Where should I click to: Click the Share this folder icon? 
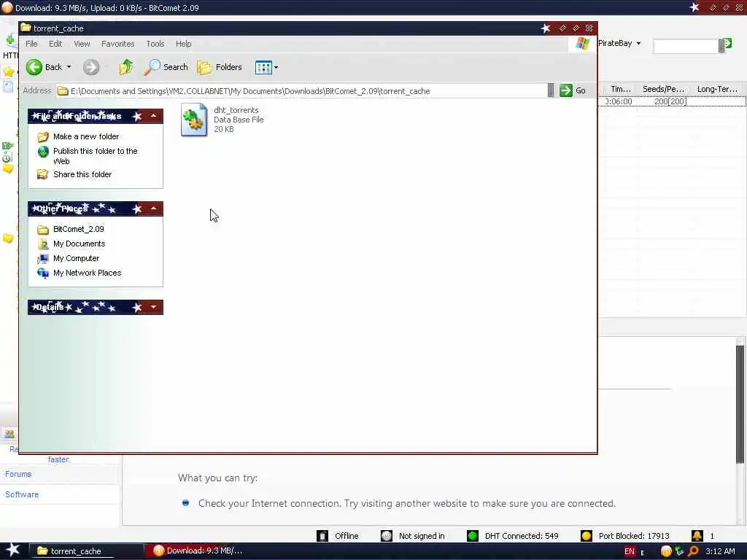coord(43,174)
